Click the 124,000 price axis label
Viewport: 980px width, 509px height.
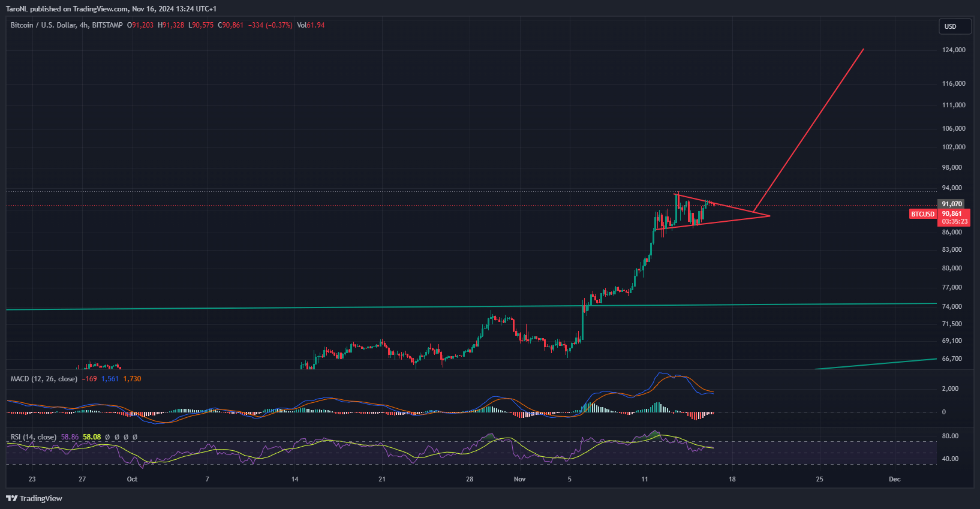click(954, 50)
